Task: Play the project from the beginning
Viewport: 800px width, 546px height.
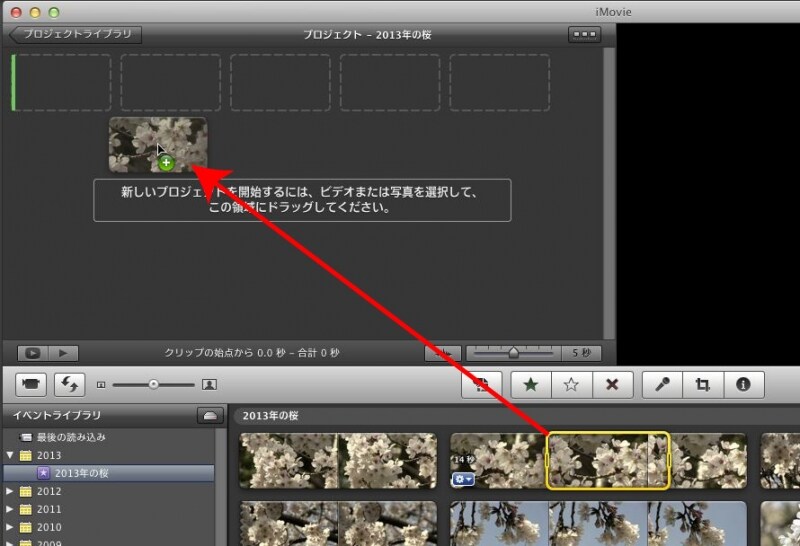Action: point(63,353)
